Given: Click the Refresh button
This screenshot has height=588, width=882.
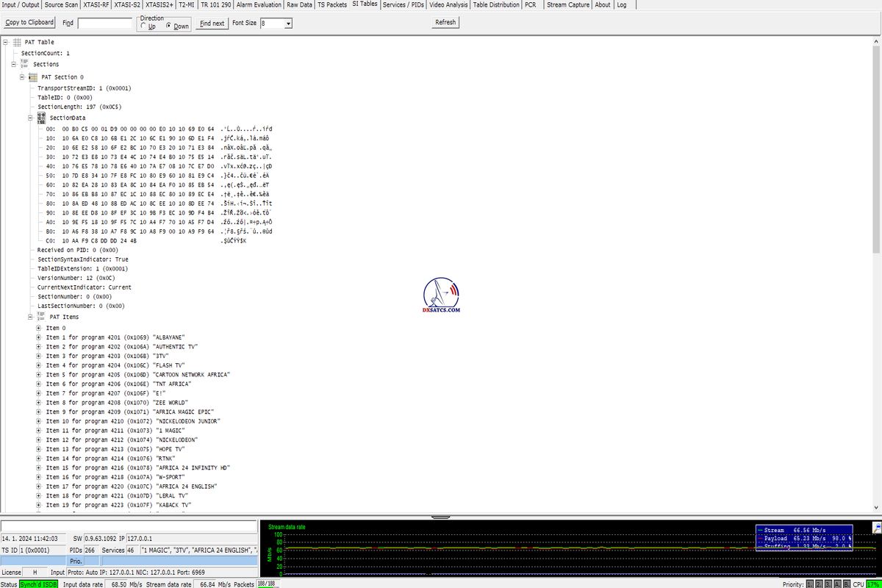Looking at the screenshot, I should click(x=445, y=22).
